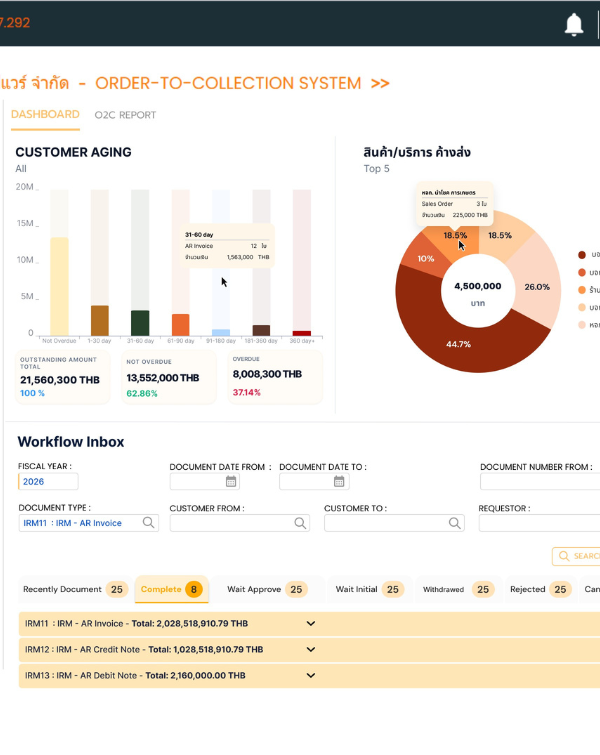This screenshot has height=755, width=600.
Task: Expand the IRM13 AR Debit Note chevron
Action: pyautogui.click(x=311, y=676)
